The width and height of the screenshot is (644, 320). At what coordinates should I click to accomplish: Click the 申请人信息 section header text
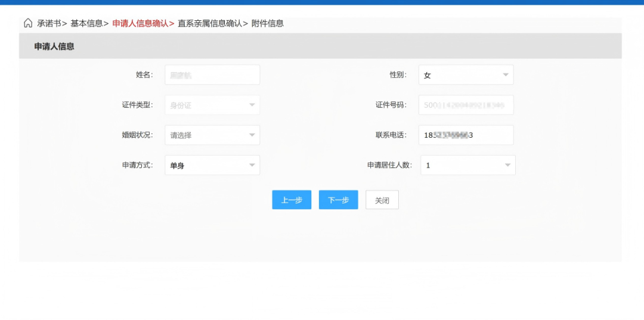(x=54, y=46)
